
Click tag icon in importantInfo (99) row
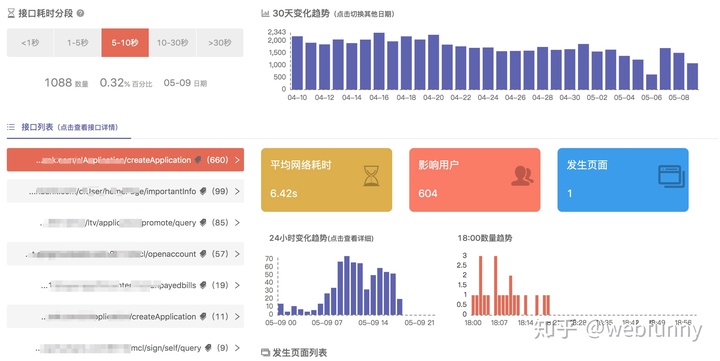click(x=203, y=191)
